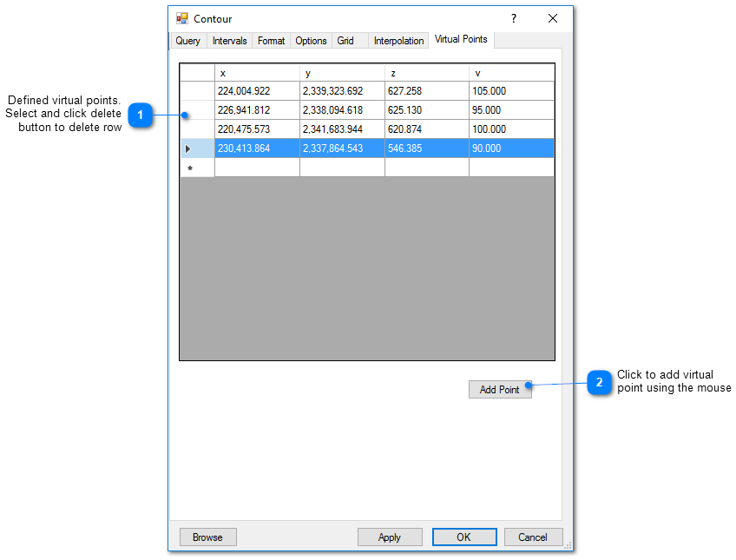
Task: Apply the contour settings
Action: (x=390, y=537)
